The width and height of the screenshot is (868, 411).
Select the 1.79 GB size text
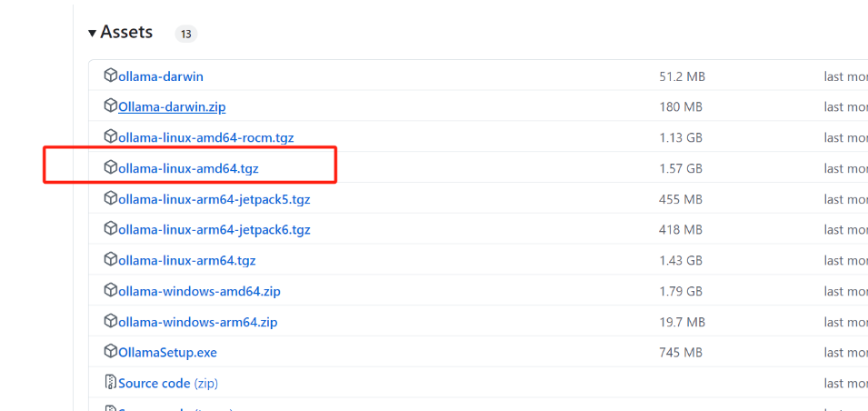pos(681,291)
